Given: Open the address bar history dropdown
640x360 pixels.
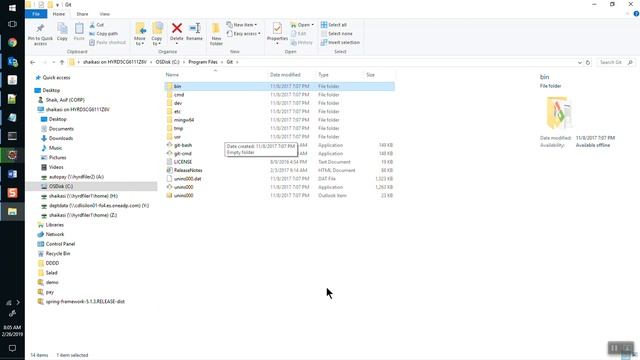Looking at the screenshot, I should pos(580,62).
